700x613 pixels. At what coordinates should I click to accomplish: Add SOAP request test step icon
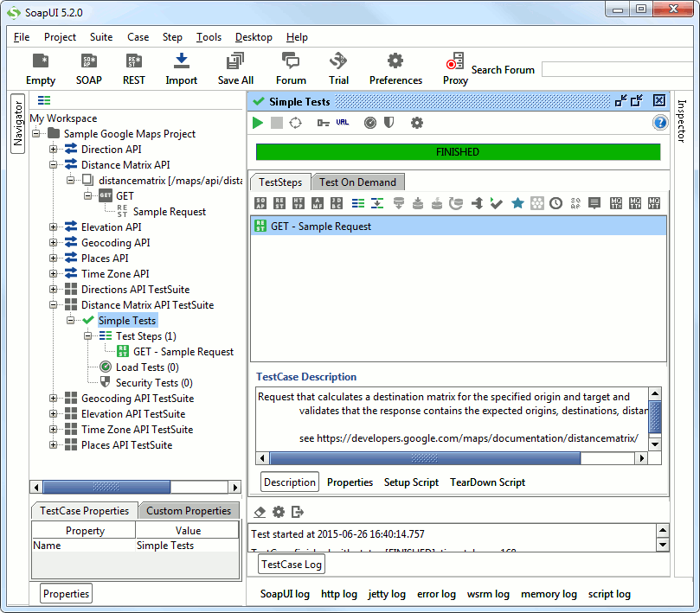point(260,203)
